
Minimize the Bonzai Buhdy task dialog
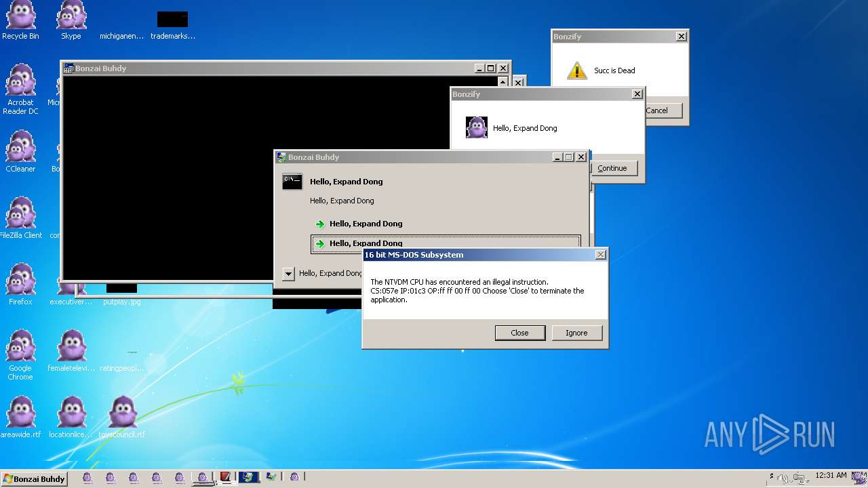[557, 157]
